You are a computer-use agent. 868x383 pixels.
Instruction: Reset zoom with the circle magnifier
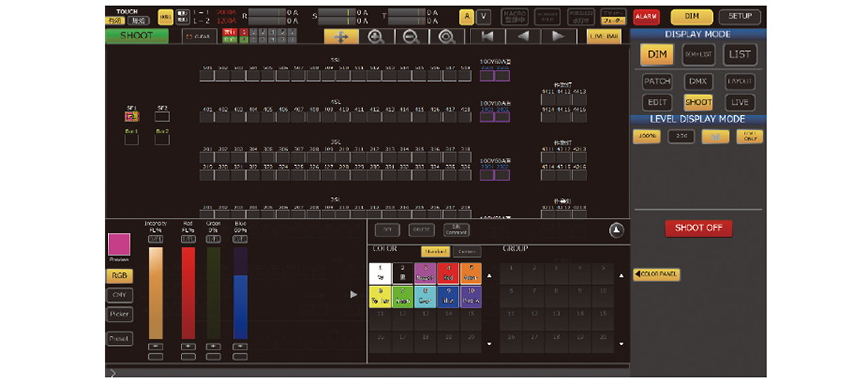(x=446, y=37)
